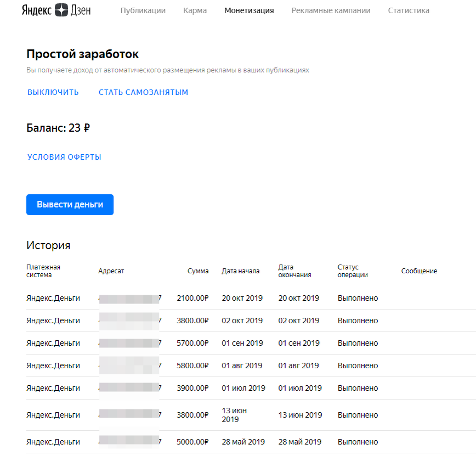This screenshot has width=476, height=461.
Task: Click start date 01 июл 2019
Action: point(243,388)
